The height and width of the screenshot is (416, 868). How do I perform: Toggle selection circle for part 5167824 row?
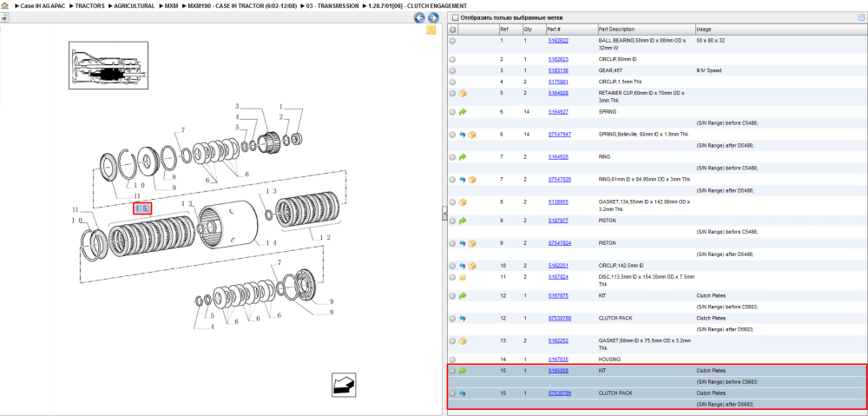point(452,277)
